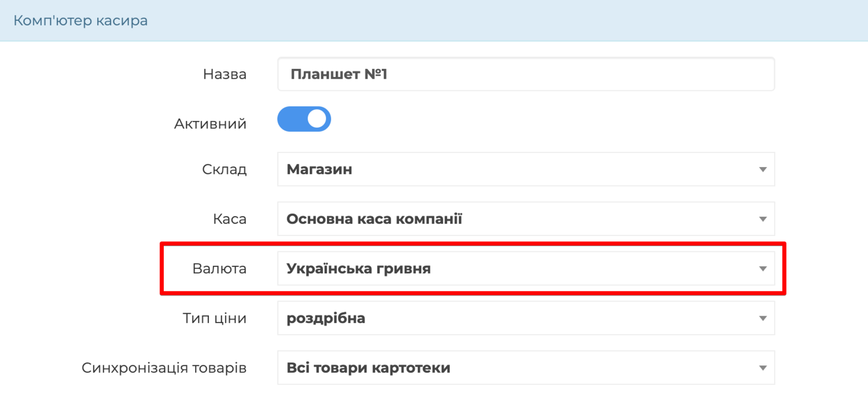Toggle the Активний switch off
The height and width of the screenshot is (400, 868).
[304, 119]
